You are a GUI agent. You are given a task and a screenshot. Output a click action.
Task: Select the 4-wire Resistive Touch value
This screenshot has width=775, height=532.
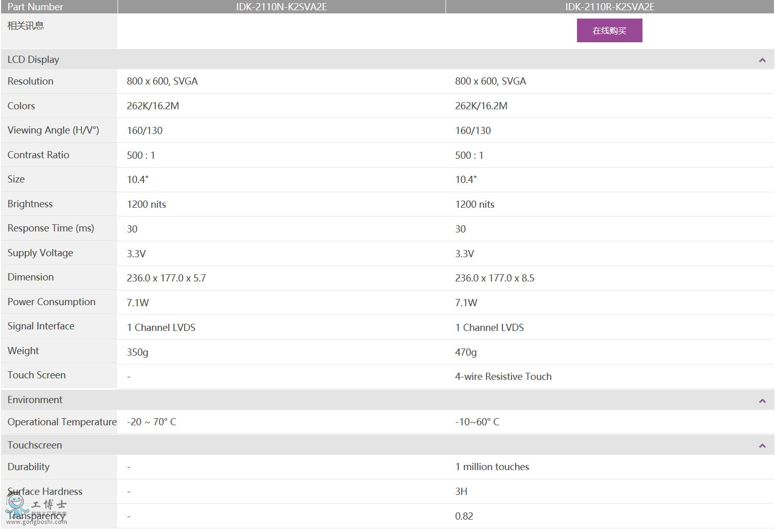(x=503, y=377)
